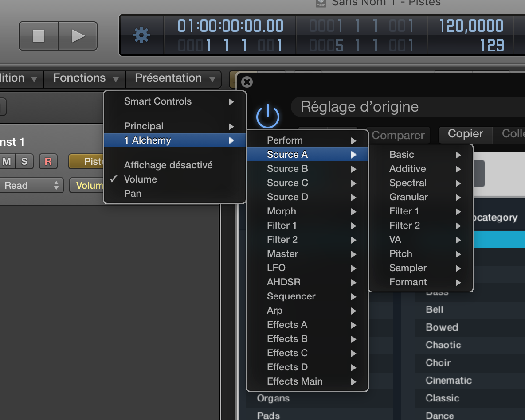Click the Stop transport button
Viewport: 525px width, 420px height.
coord(39,36)
